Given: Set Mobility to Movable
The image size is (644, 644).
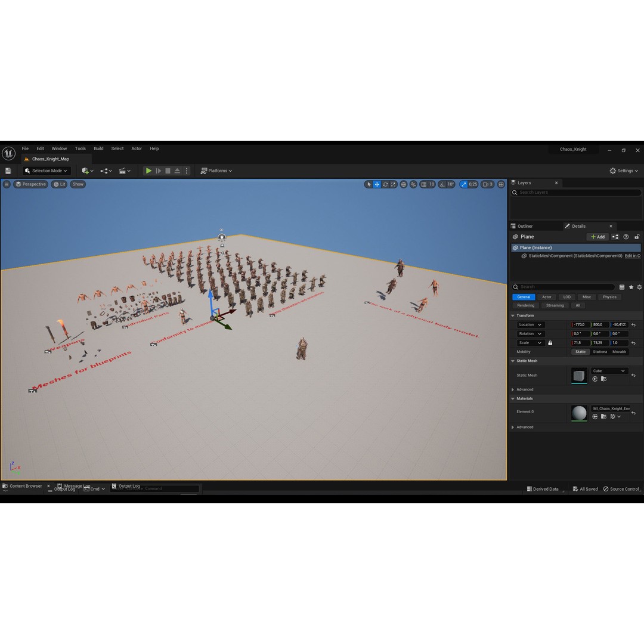Looking at the screenshot, I should (620, 352).
